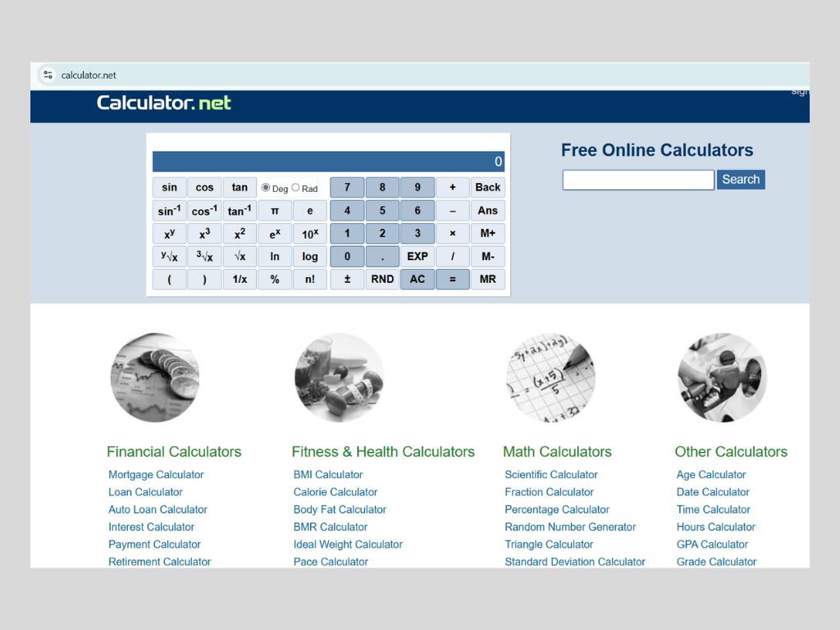The width and height of the screenshot is (840, 630).
Task: Open the BMI Calculator link
Action: pyautogui.click(x=328, y=475)
